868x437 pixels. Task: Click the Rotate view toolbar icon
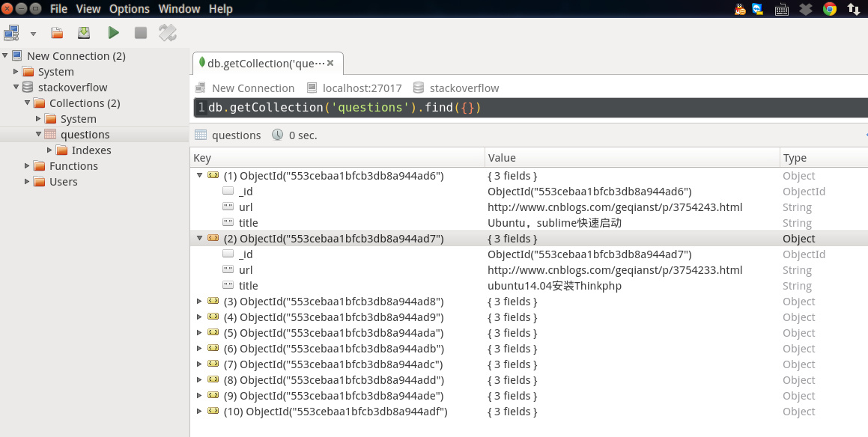click(168, 33)
